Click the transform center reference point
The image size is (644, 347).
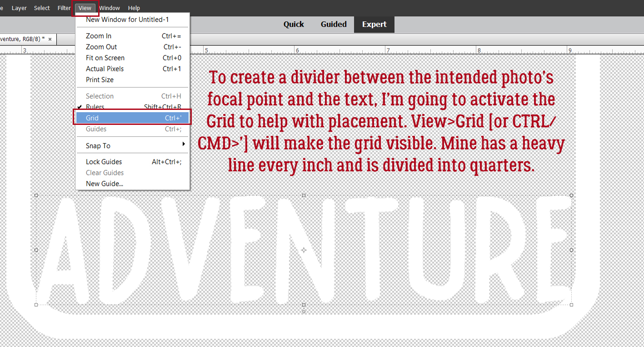[x=304, y=250]
